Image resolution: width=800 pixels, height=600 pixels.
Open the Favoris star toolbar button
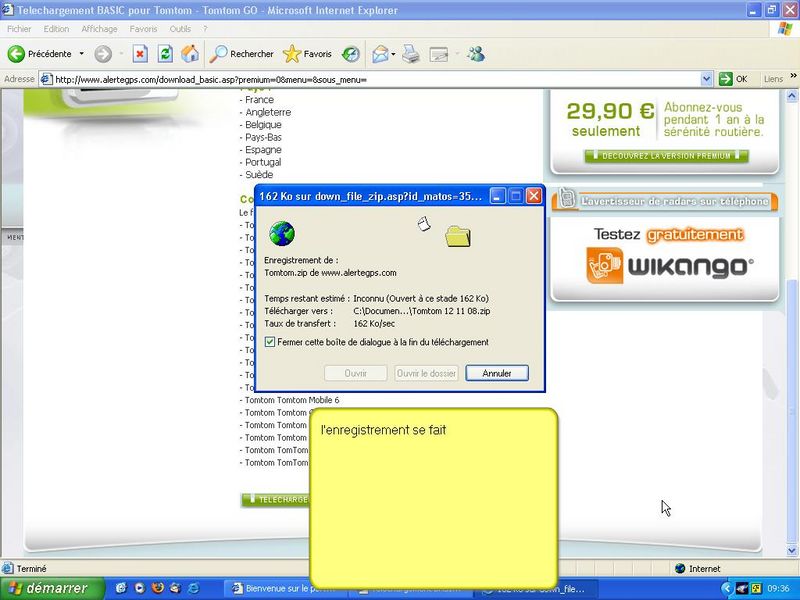click(307, 54)
